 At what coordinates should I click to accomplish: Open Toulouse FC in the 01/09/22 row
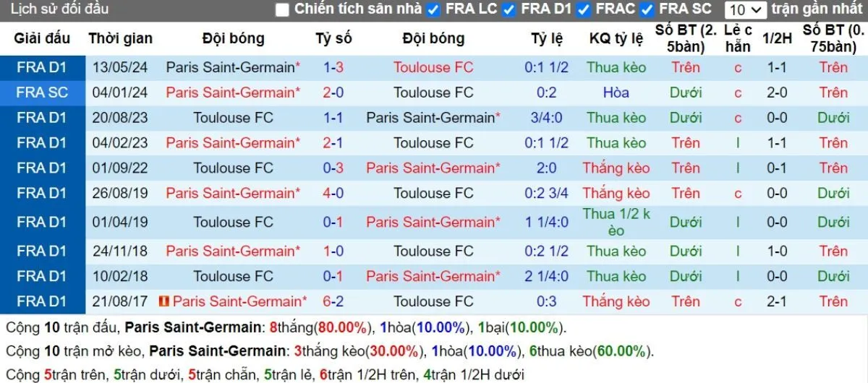point(233,168)
